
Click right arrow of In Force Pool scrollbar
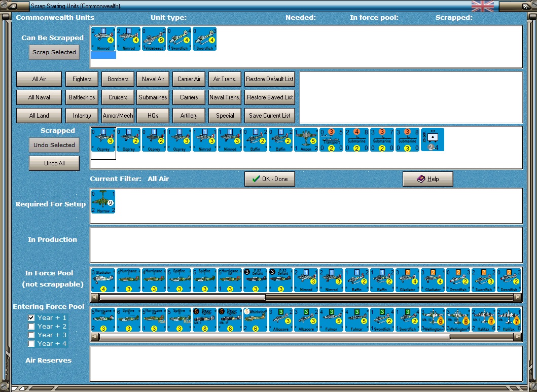[x=518, y=298]
